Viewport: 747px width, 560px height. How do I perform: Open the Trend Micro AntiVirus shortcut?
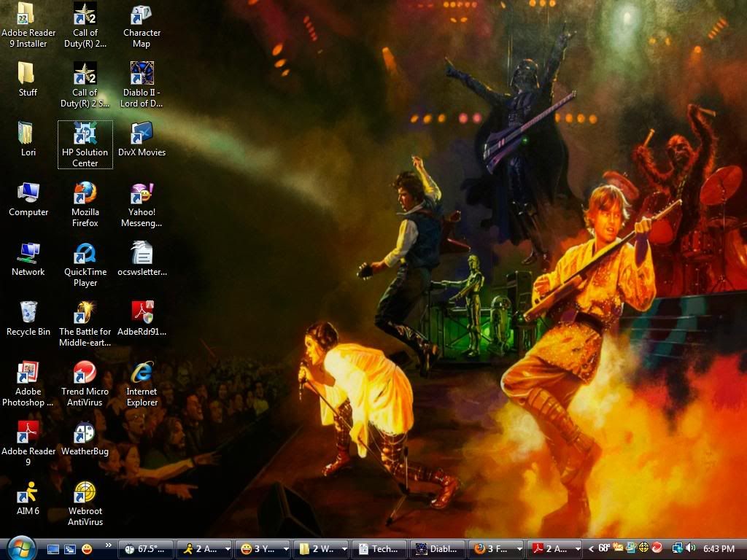click(85, 373)
